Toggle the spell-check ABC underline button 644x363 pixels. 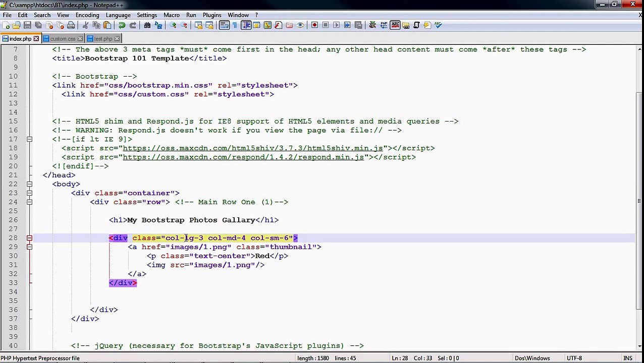pyautogui.click(x=395, y=25)
